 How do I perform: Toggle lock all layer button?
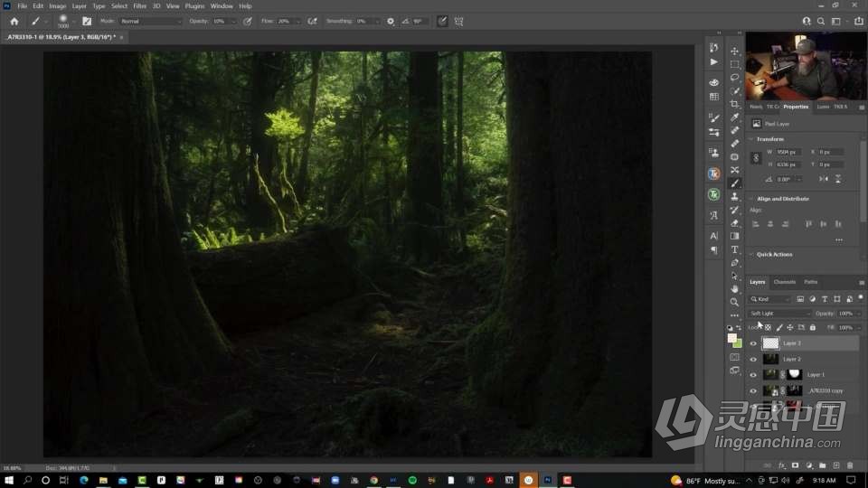click(813, 327)
